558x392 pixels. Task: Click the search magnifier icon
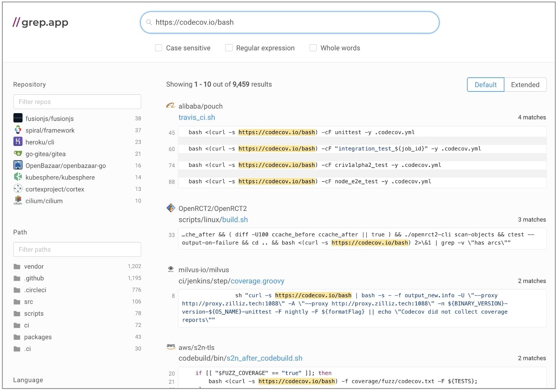[x=148, y=22]
